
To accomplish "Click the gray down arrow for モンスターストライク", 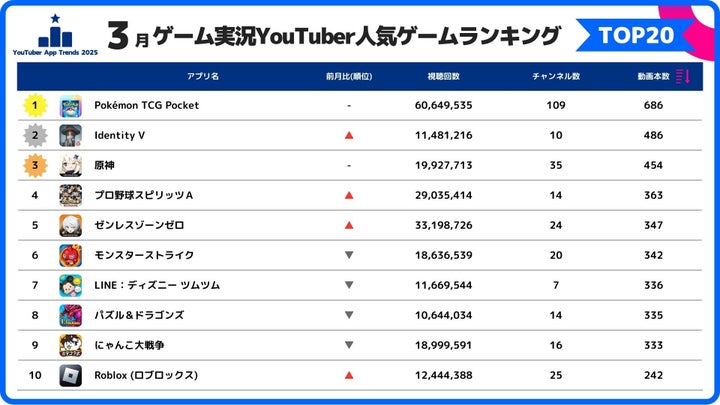I will point(348,255).
